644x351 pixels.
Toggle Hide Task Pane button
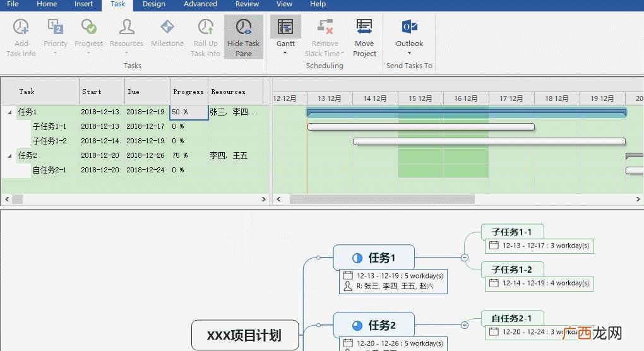coord(244,37)
